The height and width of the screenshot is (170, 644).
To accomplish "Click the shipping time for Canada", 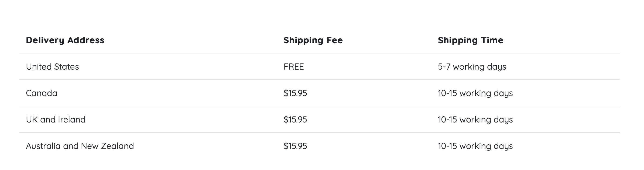I will [475, 93].
